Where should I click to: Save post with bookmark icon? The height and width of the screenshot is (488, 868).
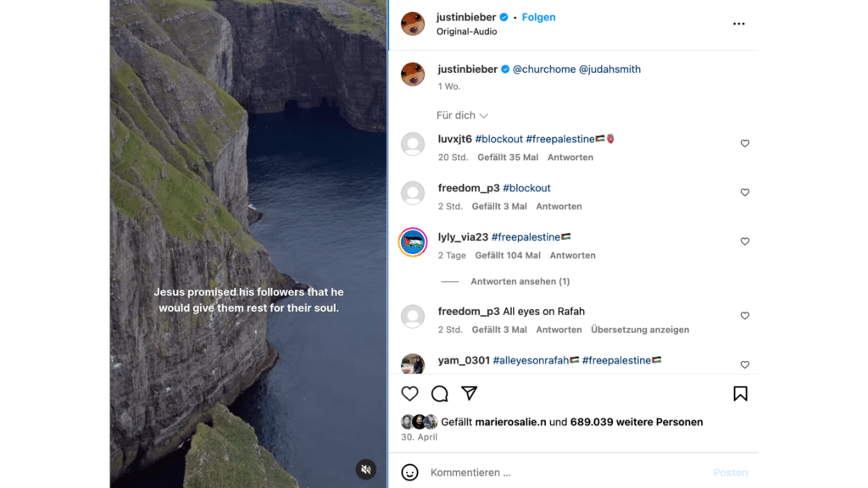pos(740,393)
